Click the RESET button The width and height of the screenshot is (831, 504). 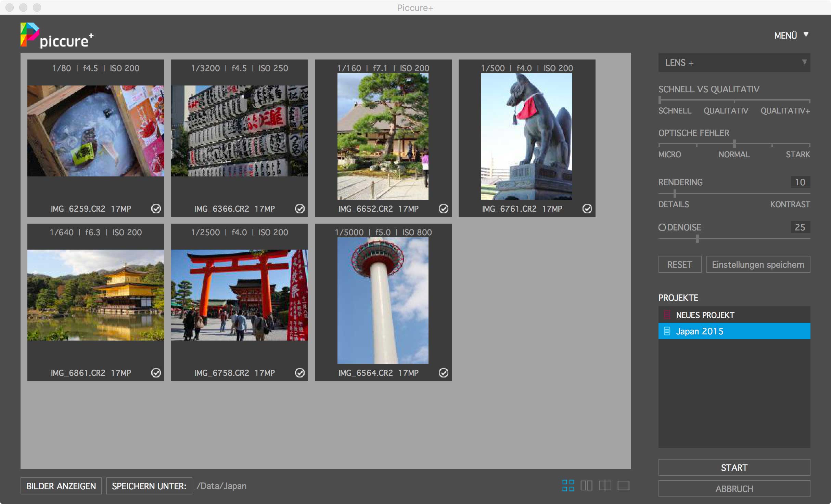click(x=679, y=265)
